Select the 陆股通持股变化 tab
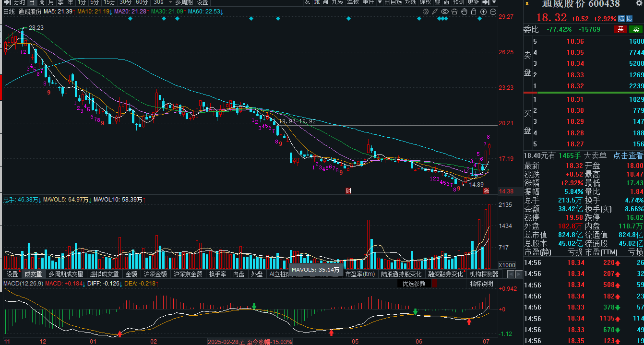The height and width of the screenshot is (345, 644). [x=401, y=274]
